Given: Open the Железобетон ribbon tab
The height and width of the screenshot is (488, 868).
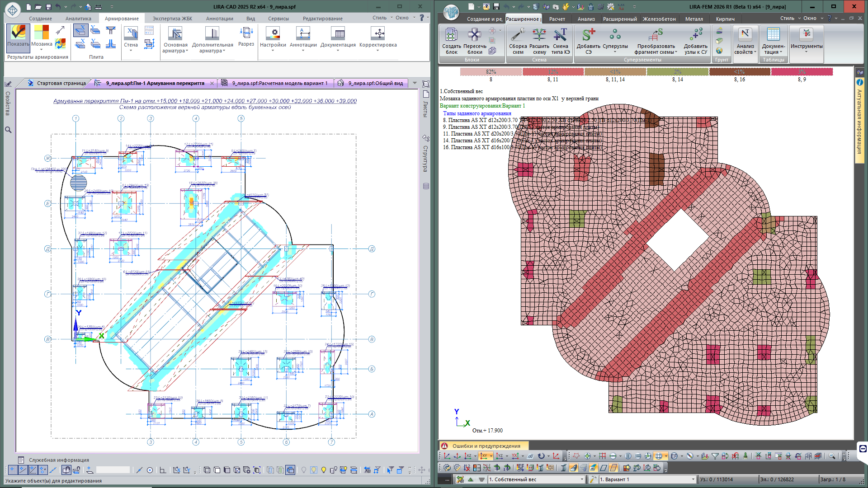Looking at the screenshot, I should pos(659,19).
